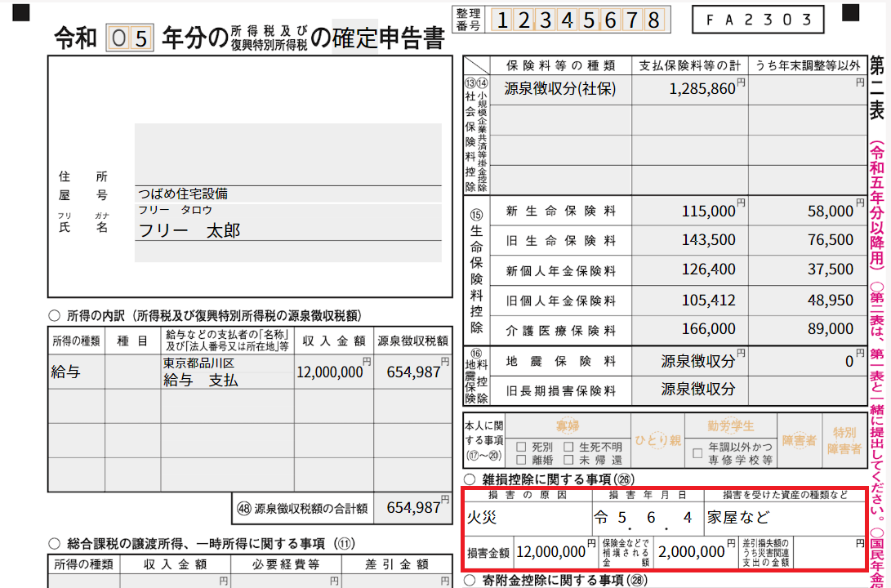Click 新生命保険料 amount 115,000
This screenshot has width=891, height=588.
click(x=690, y=211)
